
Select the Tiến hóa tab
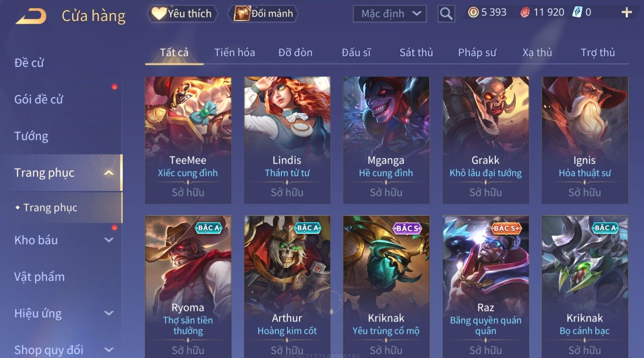click(x=234, y=53)
